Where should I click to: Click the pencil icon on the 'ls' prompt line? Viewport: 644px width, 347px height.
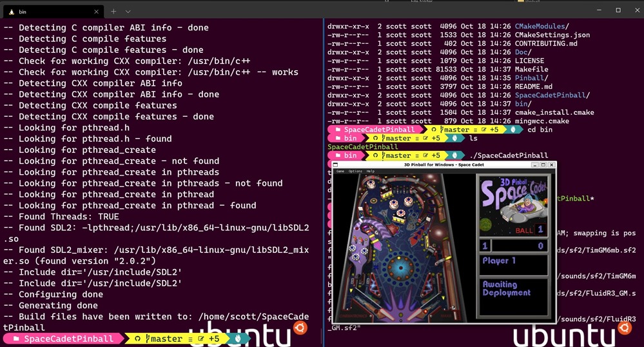[425, 138]
